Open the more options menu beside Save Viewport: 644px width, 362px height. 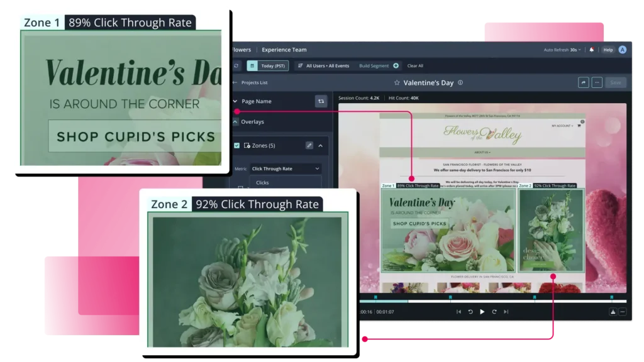pyautogui.click(x=597, y=82)
